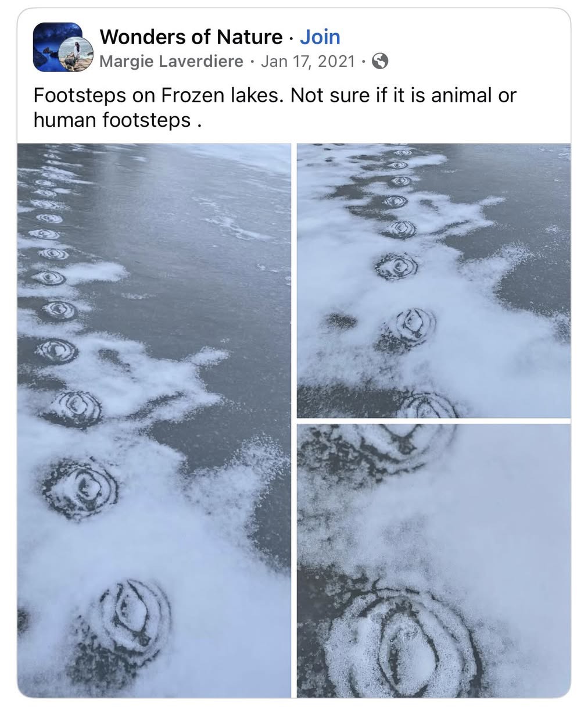Viewport: 588px width, 711px height.
Task: Click "human footsteps" on the caption's second line
Action: [112, 120]
